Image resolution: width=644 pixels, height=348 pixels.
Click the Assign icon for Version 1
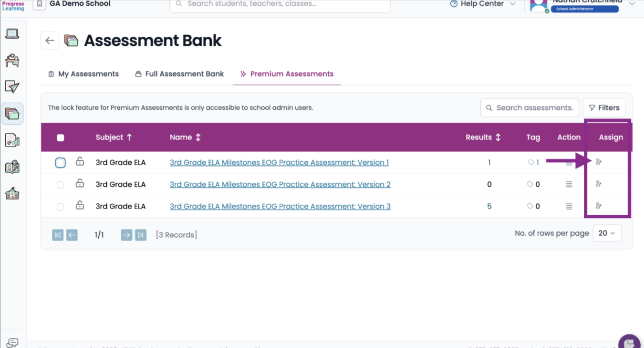pyautogui.click(x=599, y=162)
